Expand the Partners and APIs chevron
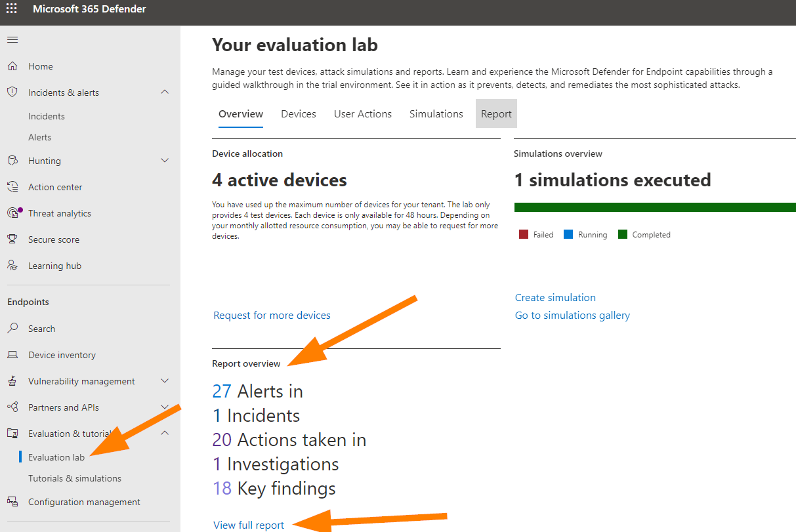796x532 pixels. click(165, 407)
